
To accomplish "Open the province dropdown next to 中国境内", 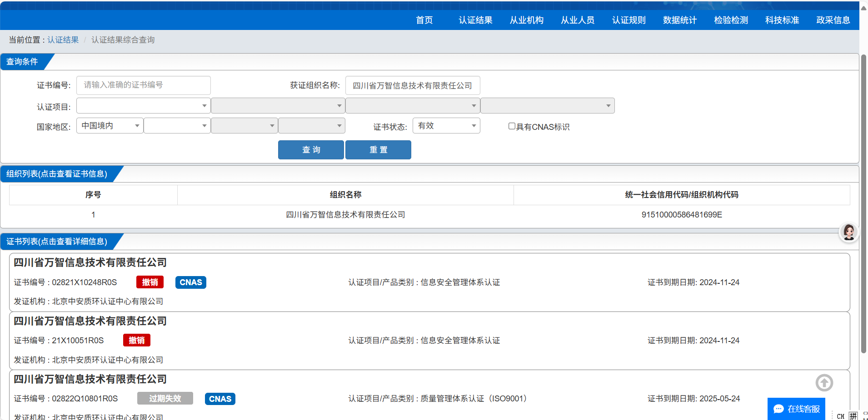I will pos(177,126).
